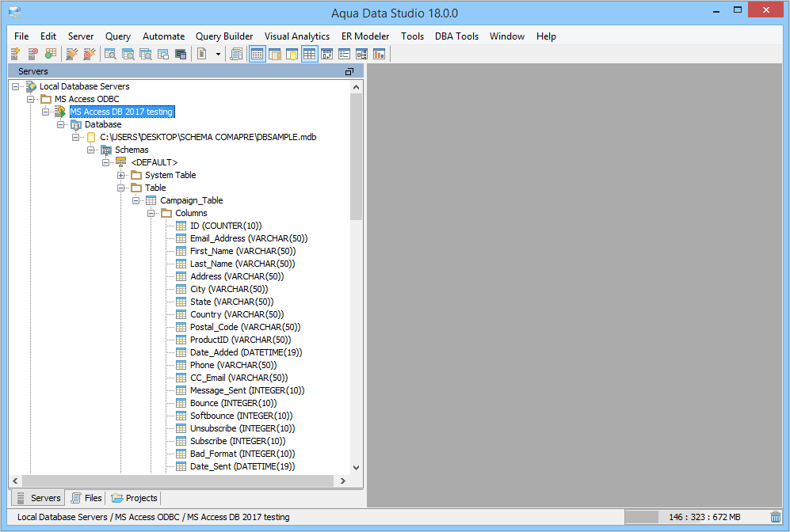
Task: Click the Register Server toolbar icon
Action: pyautogui.click(x=15, y=54)
